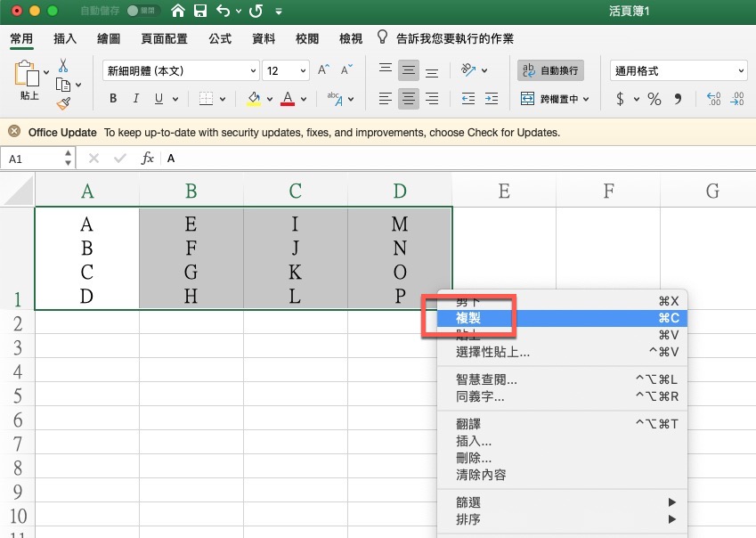Dismiss the Office Update notification bar
Screen dimensions: 756x538
14,132
